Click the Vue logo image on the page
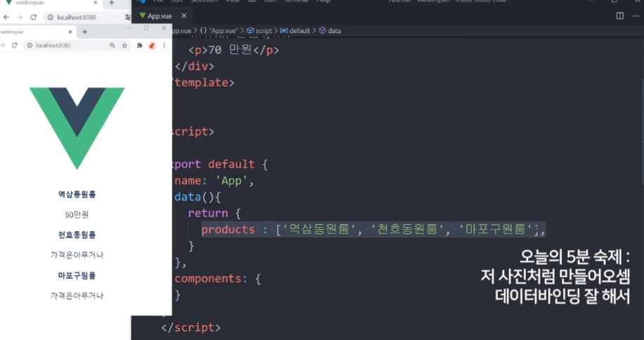The image size is (644, 340). (x=77, y=128)
